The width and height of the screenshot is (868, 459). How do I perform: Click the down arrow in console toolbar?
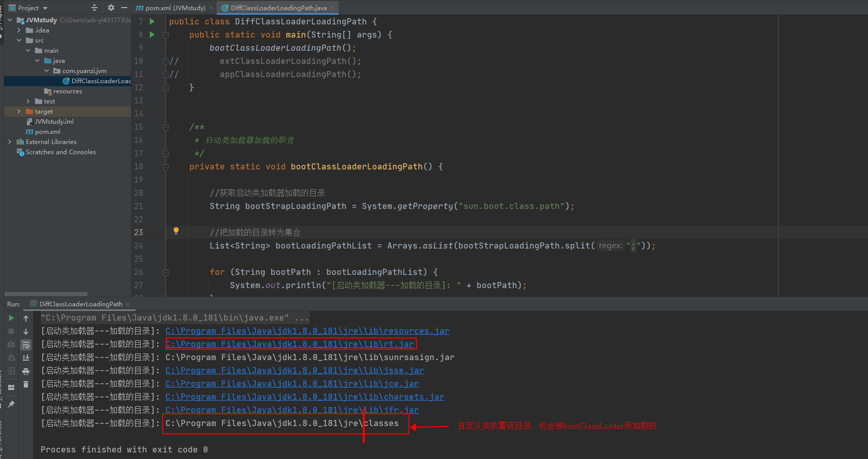[x=26, y=332]
